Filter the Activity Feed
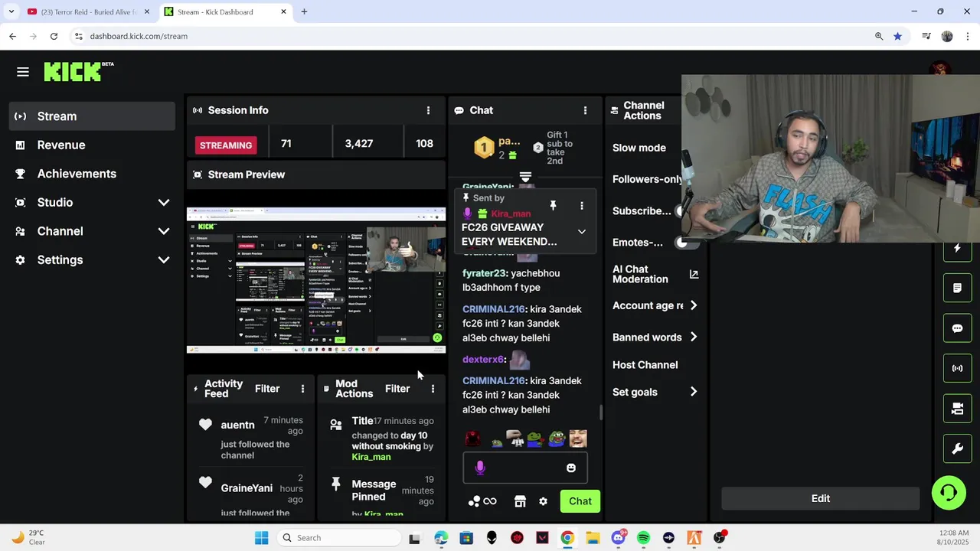Screen dimensions: 980x551 point(267,389)
